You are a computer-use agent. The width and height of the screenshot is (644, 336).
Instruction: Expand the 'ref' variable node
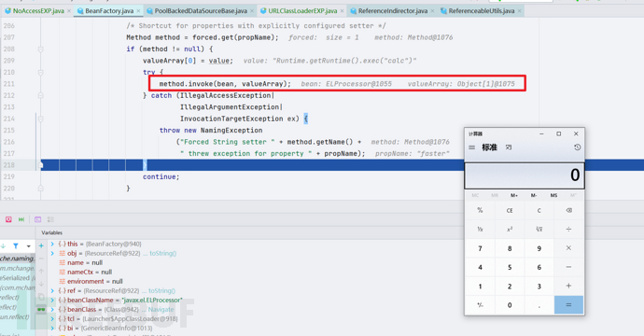52,291
